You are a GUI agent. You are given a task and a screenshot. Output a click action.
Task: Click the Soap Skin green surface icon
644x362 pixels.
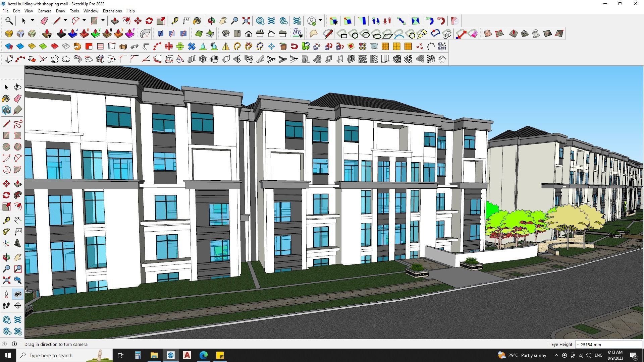pyautogui.click(x=199, y=34)
